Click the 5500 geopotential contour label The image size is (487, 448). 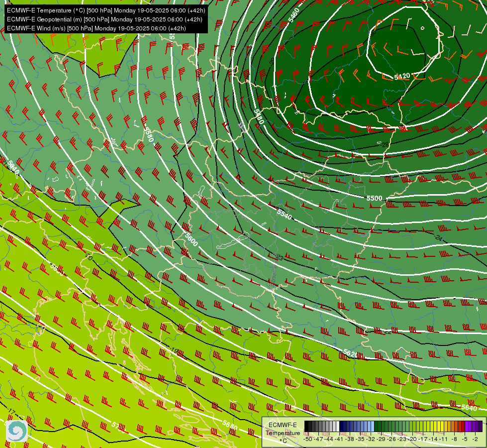[374, 198]
